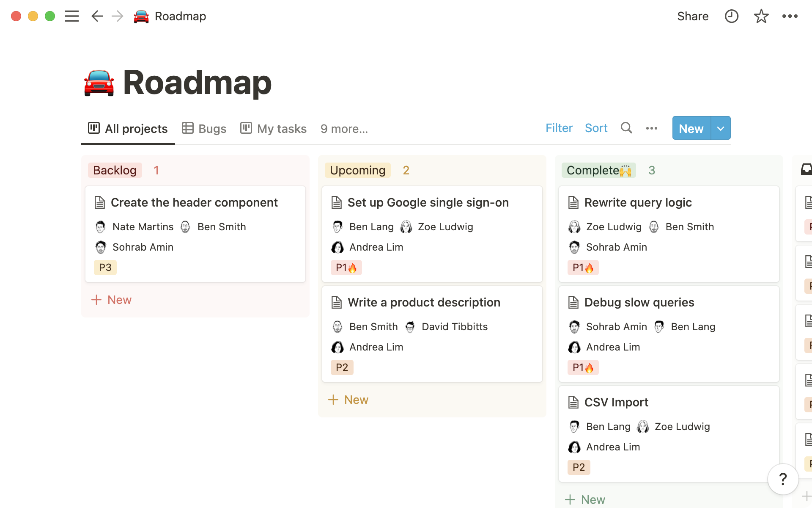Toggle P3 priority on Create the header component
Viewport: 812px width, 508px height.
[104, 267]
